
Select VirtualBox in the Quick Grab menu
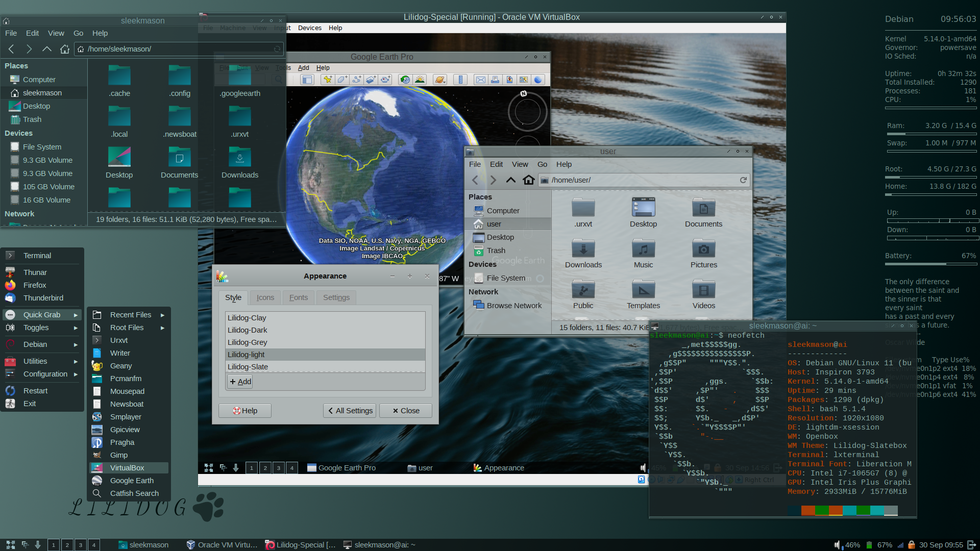tap(129, 468)
